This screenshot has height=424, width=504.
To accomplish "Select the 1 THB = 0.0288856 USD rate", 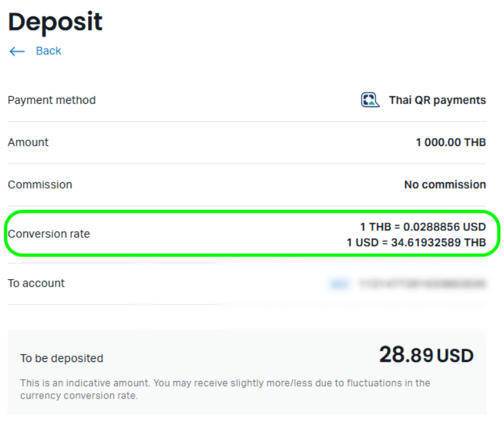I will click(x=423, y=227).
